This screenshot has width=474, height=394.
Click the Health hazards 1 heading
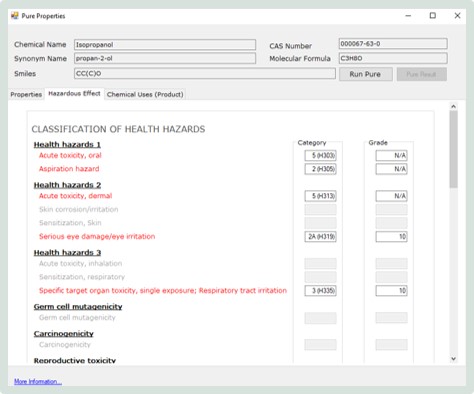[67, 145]
